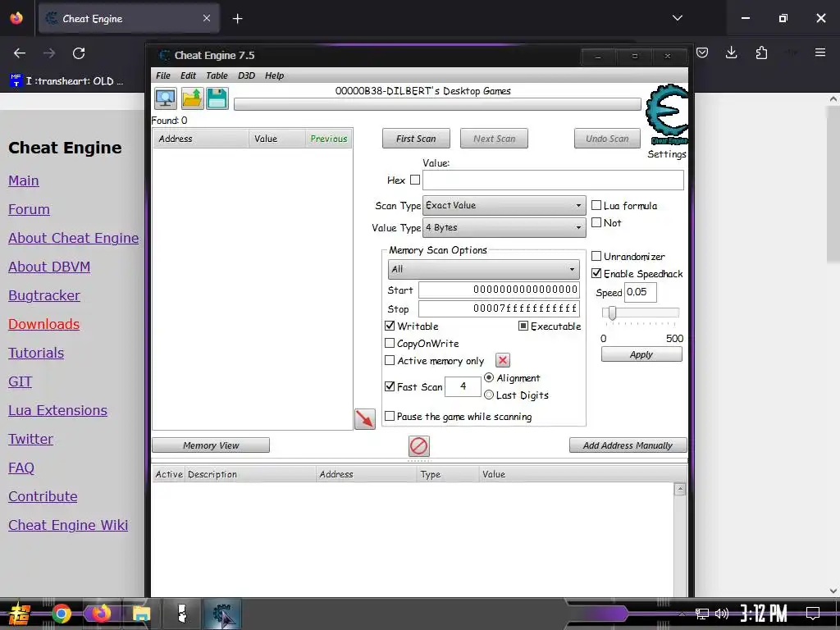This screenshot has width=840, height=630.
Task: Save to Pocket using Firefox toolbar icon
Action: [x=702, y=52]
